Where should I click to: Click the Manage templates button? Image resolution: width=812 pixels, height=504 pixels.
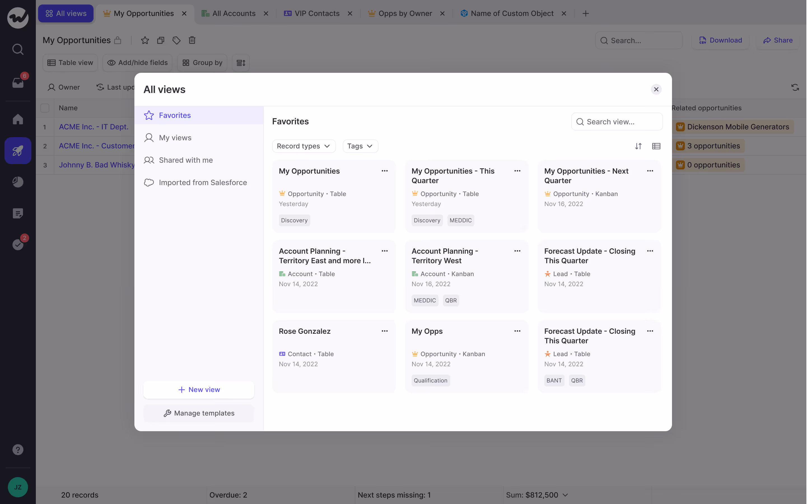tap(199, 413)
